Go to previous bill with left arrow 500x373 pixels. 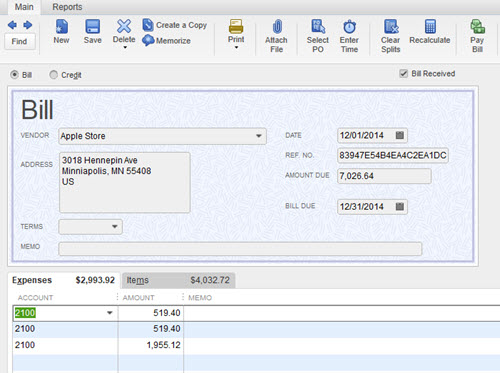point(12,25)
